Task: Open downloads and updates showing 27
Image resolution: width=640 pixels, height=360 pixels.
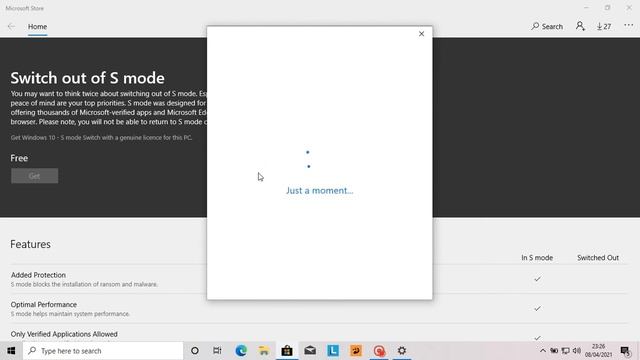Action: [x=604, y=27]
